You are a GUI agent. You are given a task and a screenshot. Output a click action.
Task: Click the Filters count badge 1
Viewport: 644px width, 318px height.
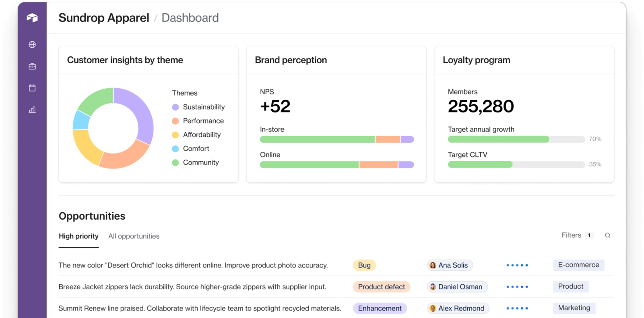[x=589, y=235]
